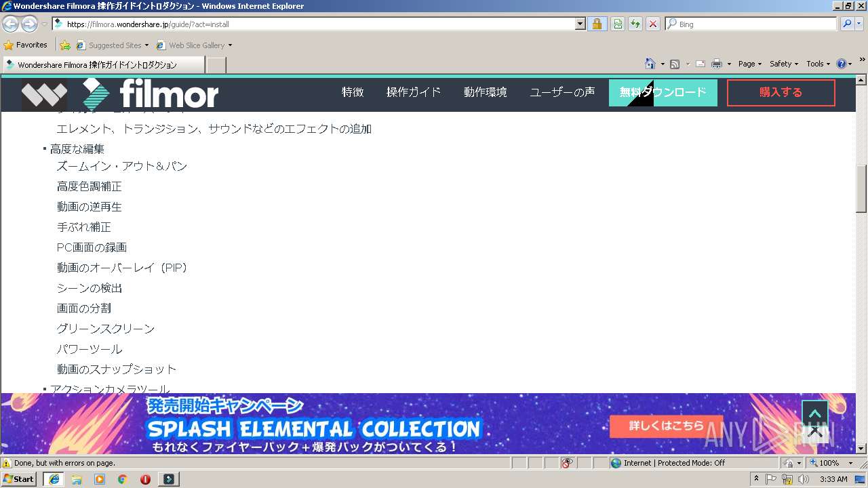The image size is (868, 488).
Task: Click the Read Mail envelope icon
Action: pyautogui.click(x=701, y=64)
